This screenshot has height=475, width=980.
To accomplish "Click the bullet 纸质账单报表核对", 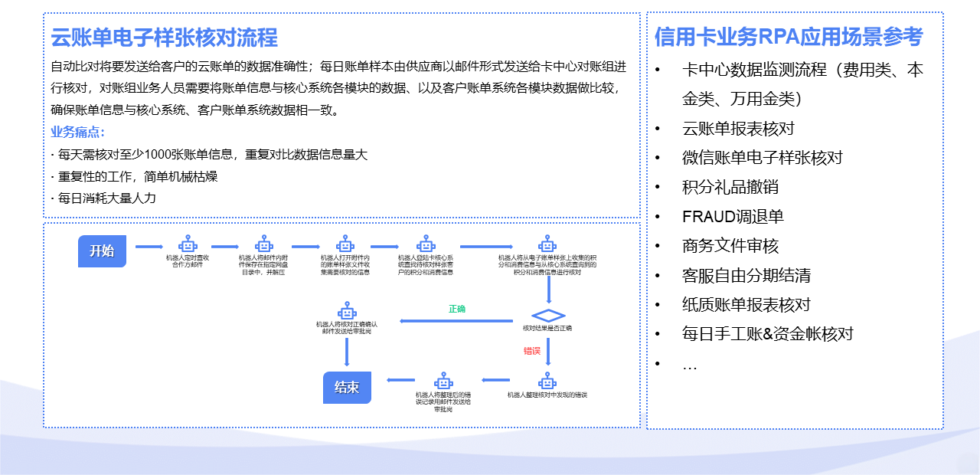I will [x=746, y=304].
